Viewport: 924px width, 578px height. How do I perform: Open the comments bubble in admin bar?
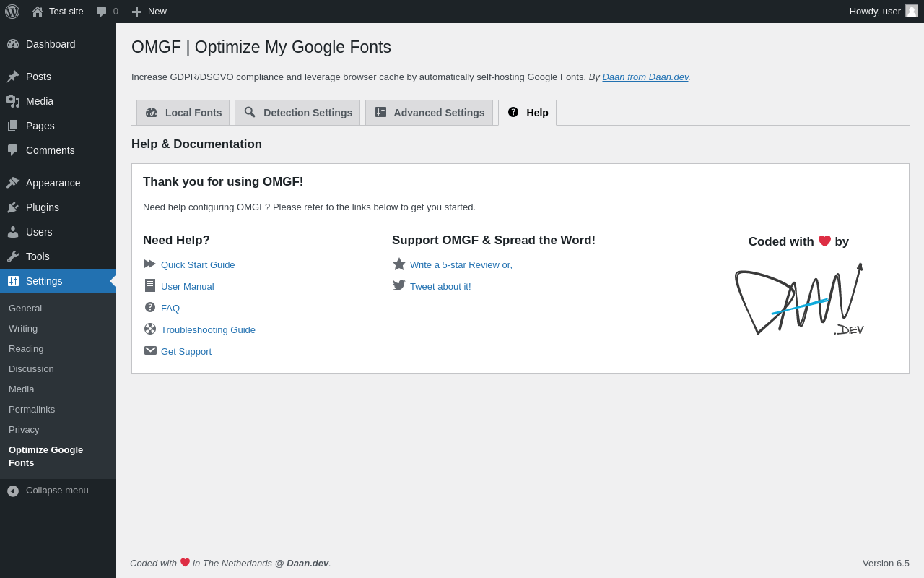(x=107, y=12)
